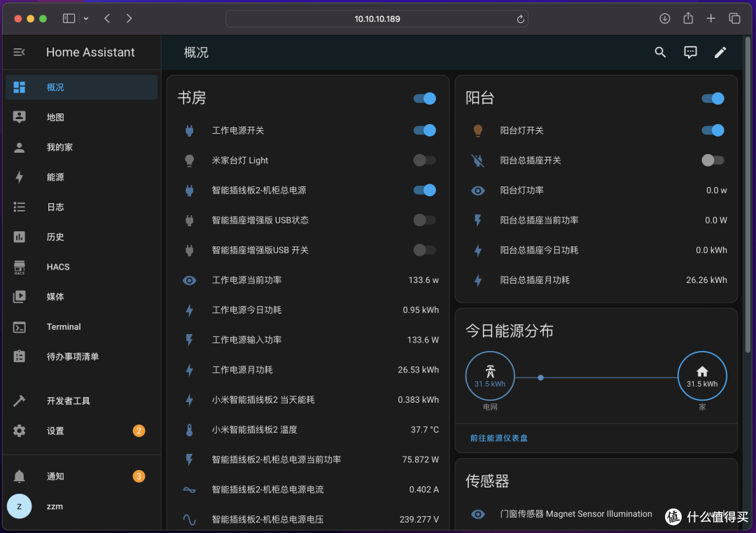Click current wave icon beside 机柜总电源电流
Viewport: 756px width, 533px height.
(x=190, y=490)
